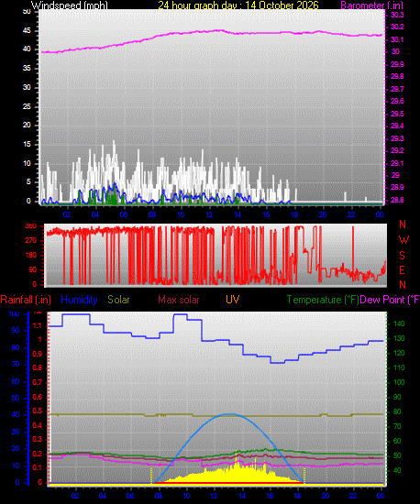Click the "28.8" barometer scale value
420x504 pixels.
(x=397, y=200)
